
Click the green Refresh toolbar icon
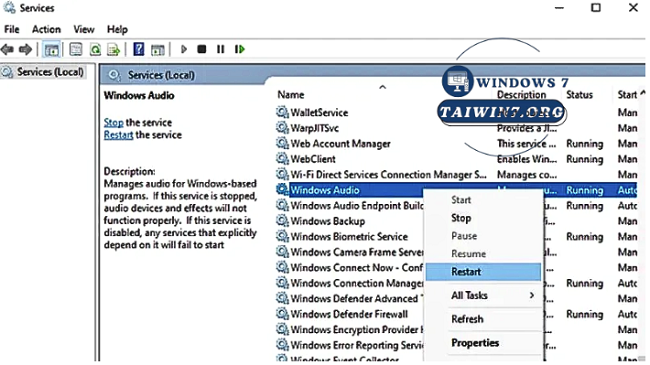pyautogui.click(x=95, y=49)
